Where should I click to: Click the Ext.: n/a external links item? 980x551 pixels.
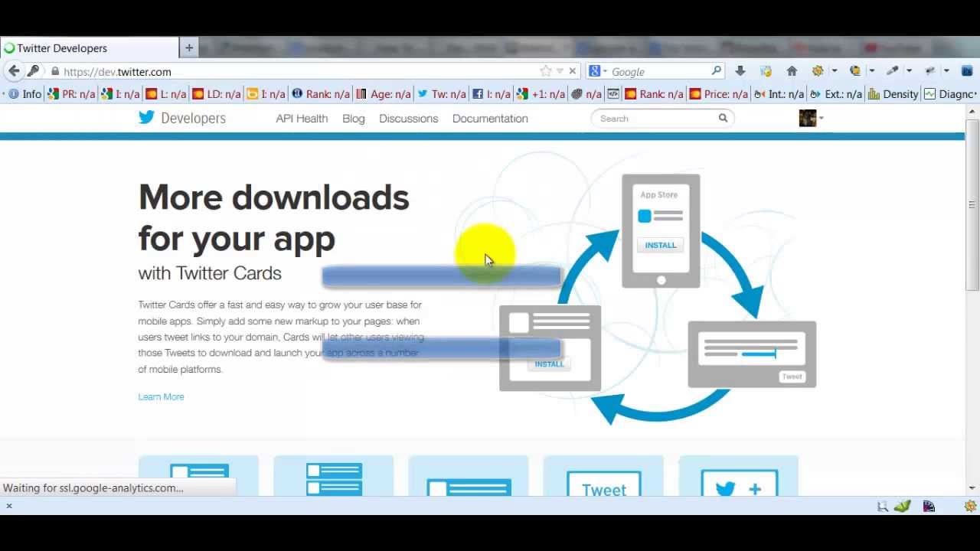(x=835, y=94)
